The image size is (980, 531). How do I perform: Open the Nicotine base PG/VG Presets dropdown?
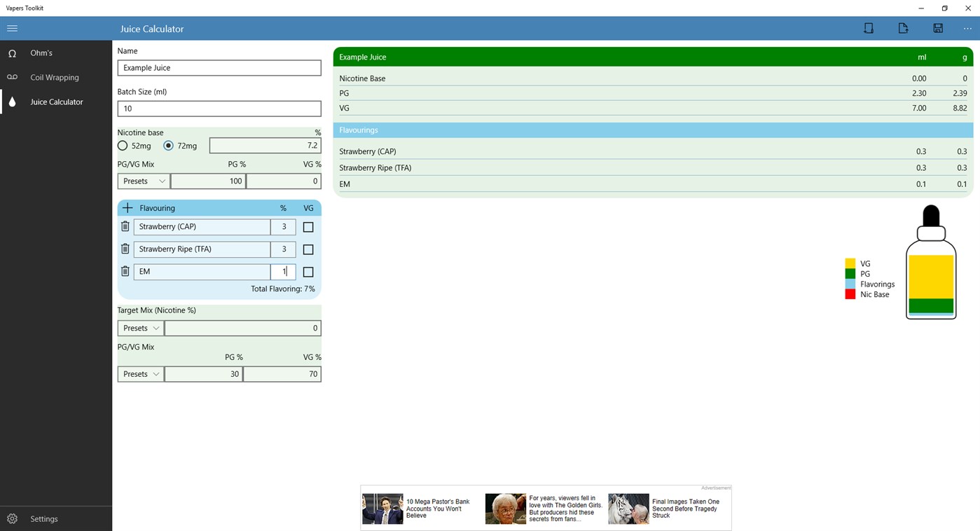tap(143, 181)
